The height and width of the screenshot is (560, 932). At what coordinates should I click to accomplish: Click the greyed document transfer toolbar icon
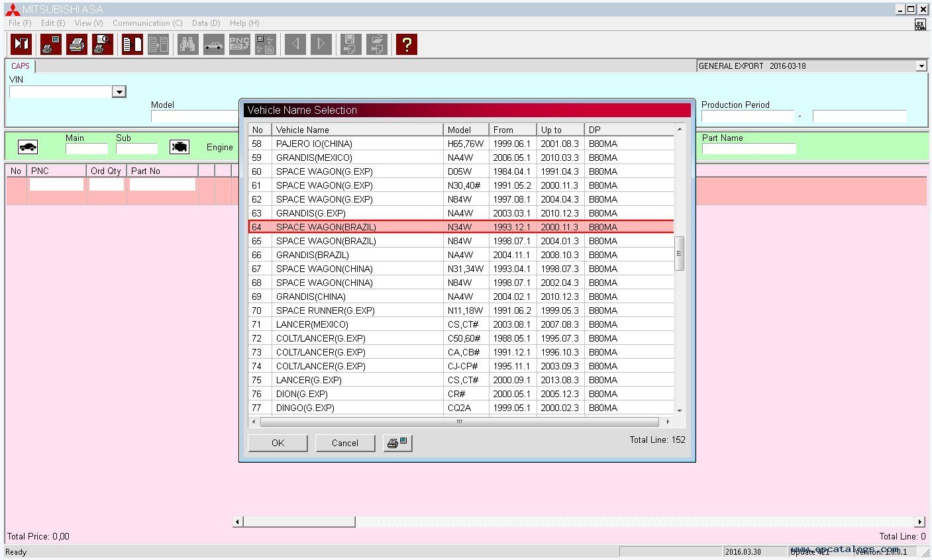158,44
